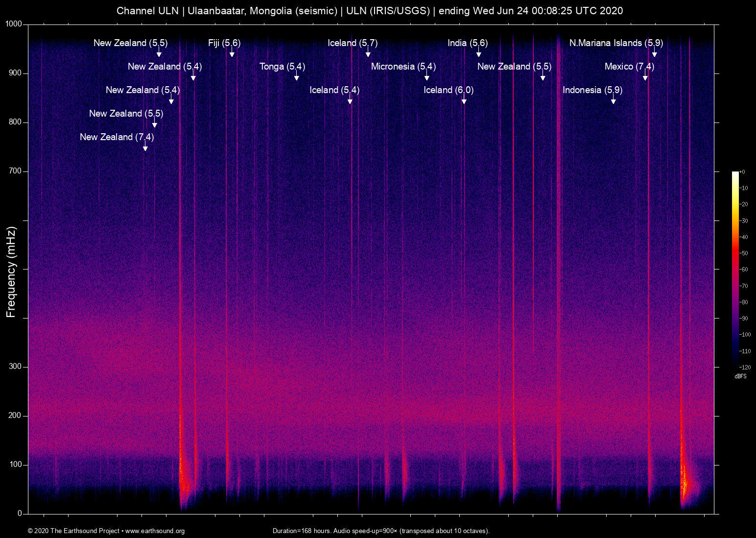Click the arrow marker below Mexico (7.4)
Image resolution: width=756 pixels, height=538 pixels.
(x=645, y=77)
